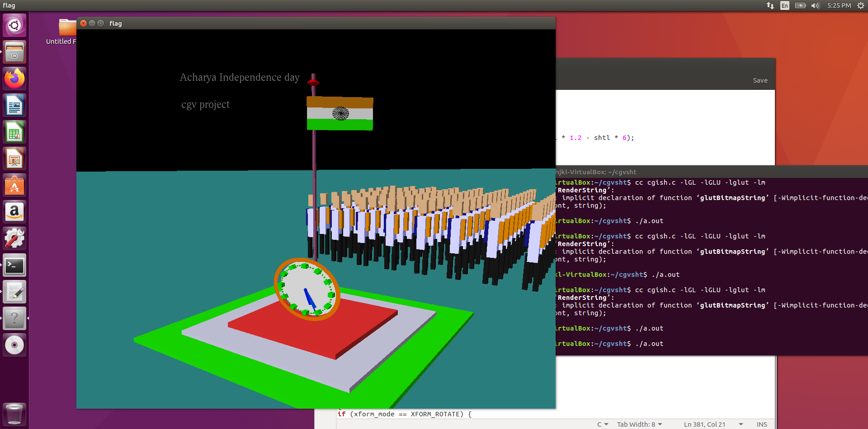
Task: Click the Save button in the editor
Action: click(x=760, y=80)
